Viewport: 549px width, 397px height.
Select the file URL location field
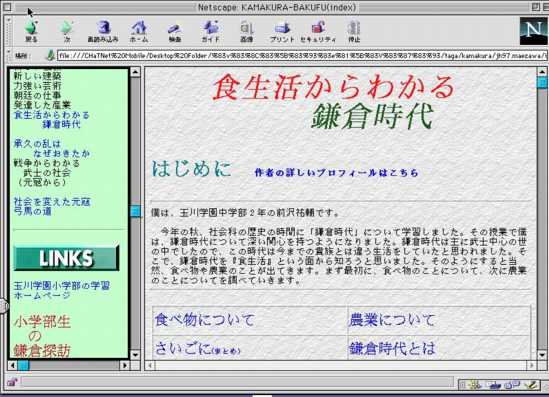pos(302,55)
